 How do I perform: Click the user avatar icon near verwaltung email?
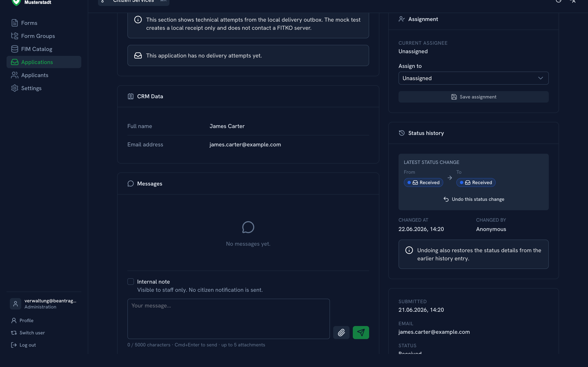tap(15, 304)
